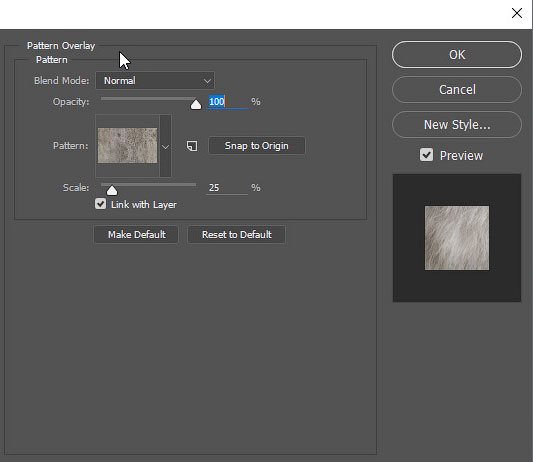Click Make Default button

coord(136,235)
